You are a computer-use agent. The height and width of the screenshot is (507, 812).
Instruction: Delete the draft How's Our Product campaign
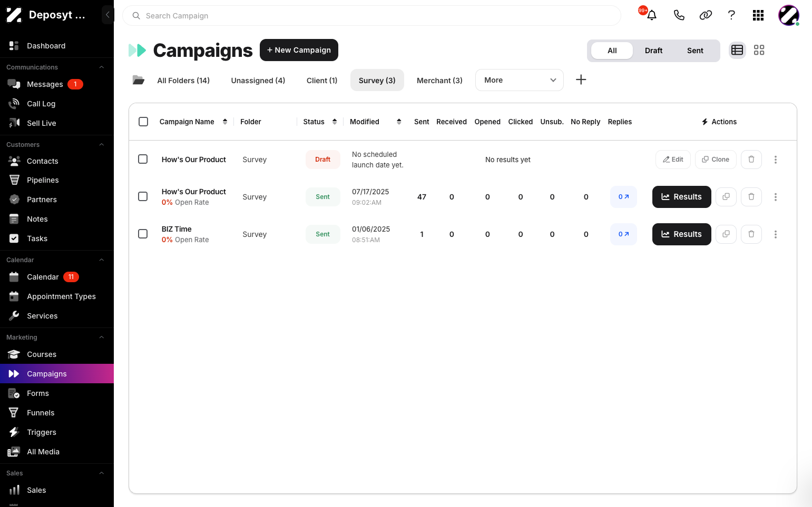[751, 160]
